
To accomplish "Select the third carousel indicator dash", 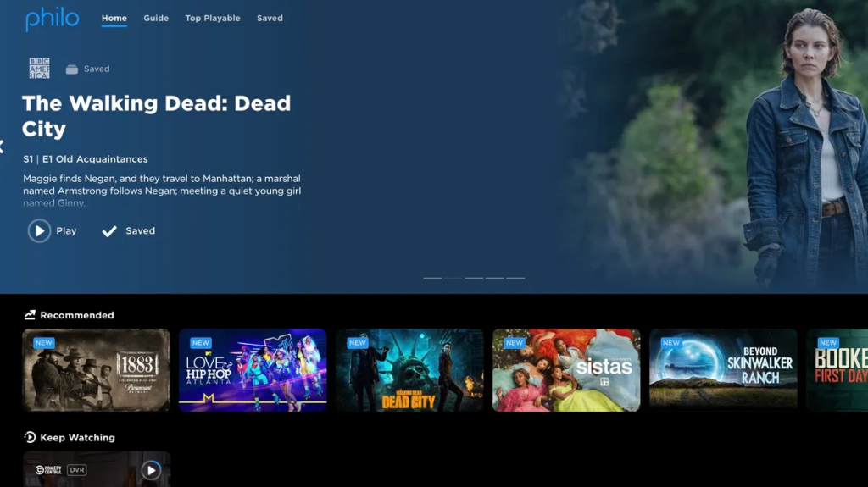I will tap(474, 278).
